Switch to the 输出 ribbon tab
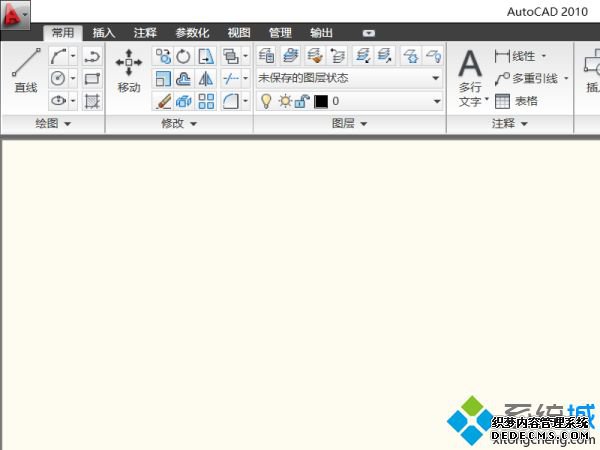The image size is (600, 450). point(321,33)
